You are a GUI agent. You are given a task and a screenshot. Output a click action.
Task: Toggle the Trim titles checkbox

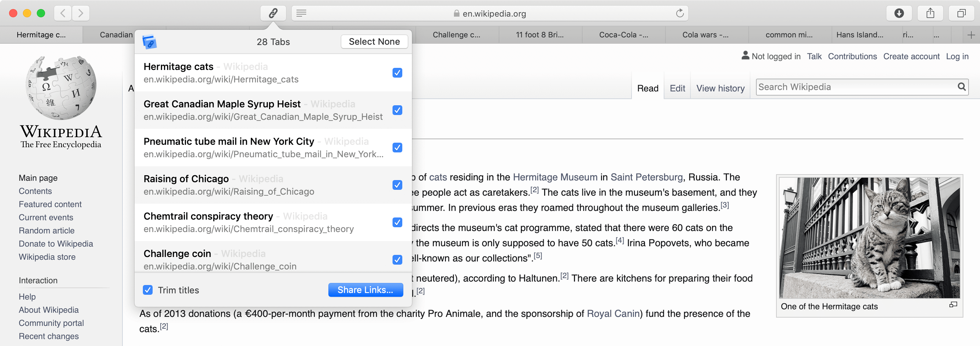click(148, 290)
